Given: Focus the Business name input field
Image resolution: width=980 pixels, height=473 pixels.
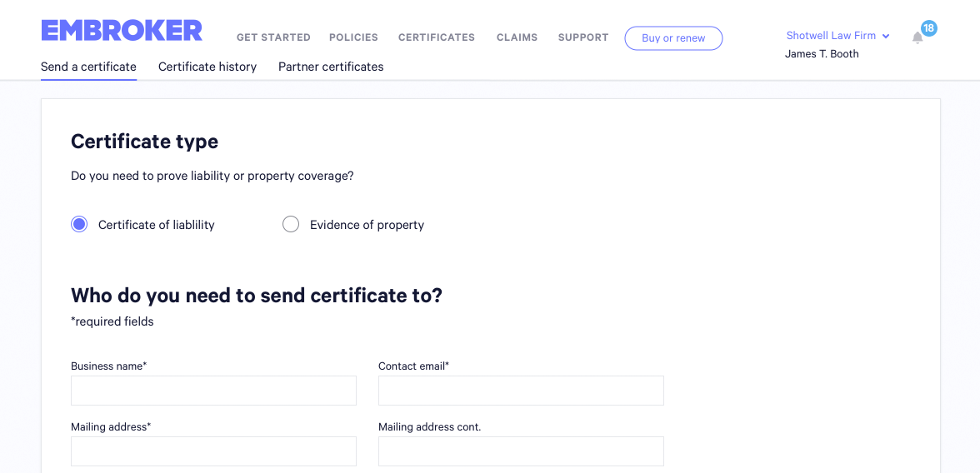Looking at the screenshot, I should point(213,391).
